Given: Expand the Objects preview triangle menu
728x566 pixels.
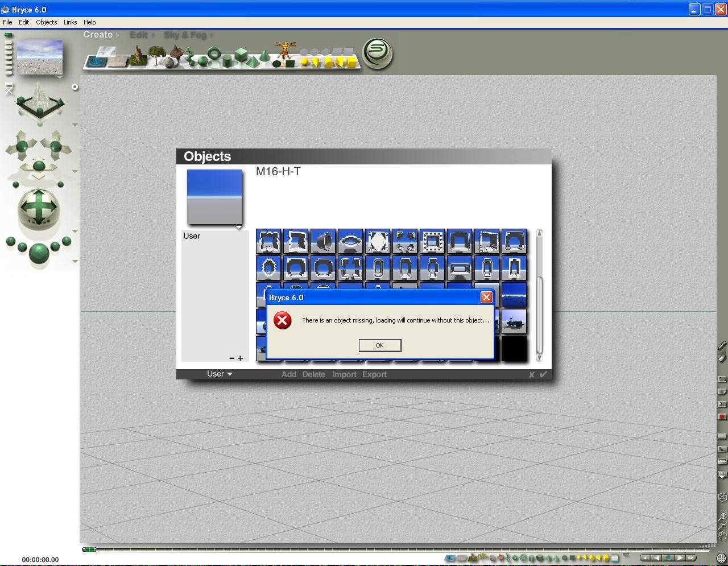Looking at the screenshot, I should (239, 228).
